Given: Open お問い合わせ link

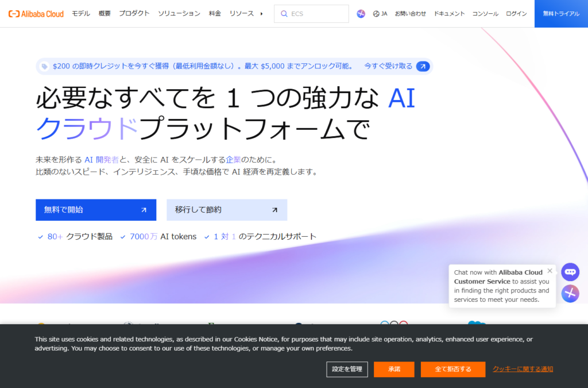Looking at the screenshot, I should pyautogui.click(x=410, y=14).
